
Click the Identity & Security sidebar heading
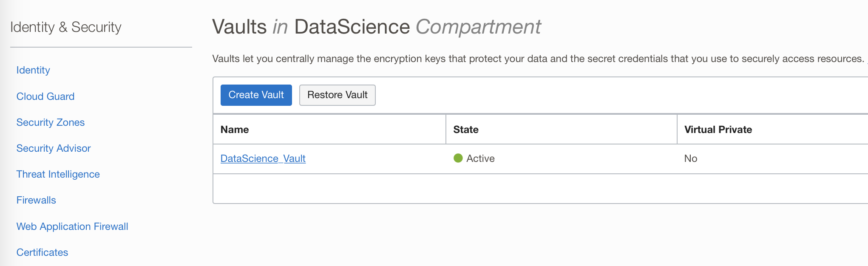tap(66, 27)
